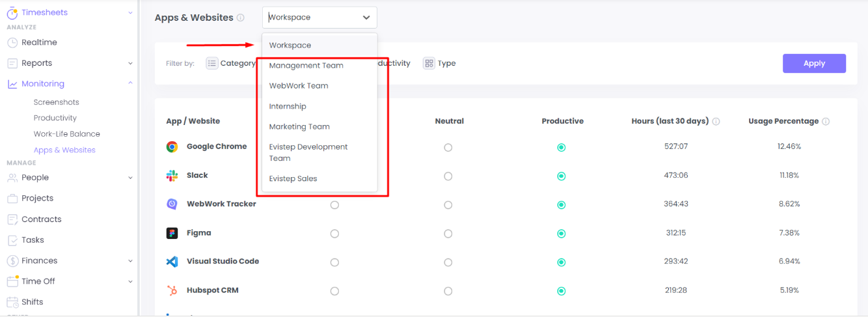868x317 pixels.
Task: Click the WebWork Tracker app icon
Action: click(172, 204)
